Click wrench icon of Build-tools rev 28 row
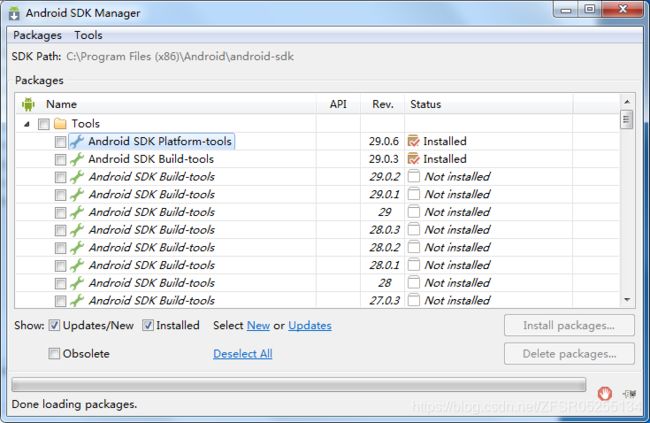This screenshot has width=650, height=423. click(77, 283)
